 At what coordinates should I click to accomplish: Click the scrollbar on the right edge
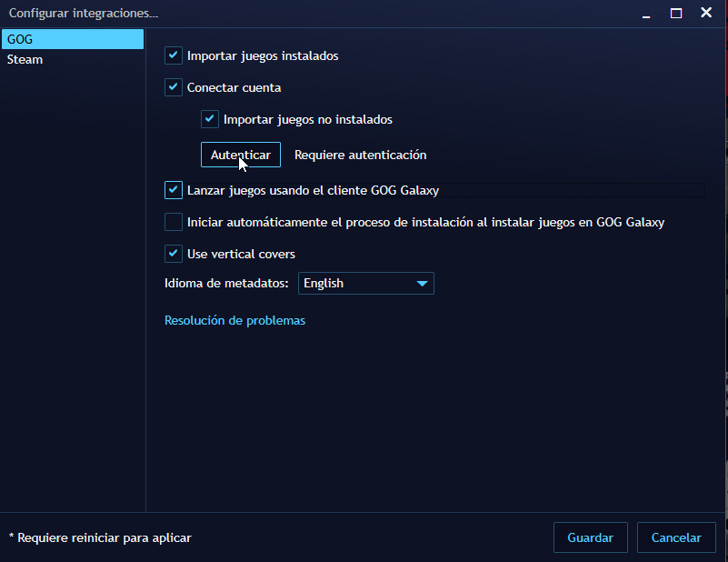click(x=723, y=273)
